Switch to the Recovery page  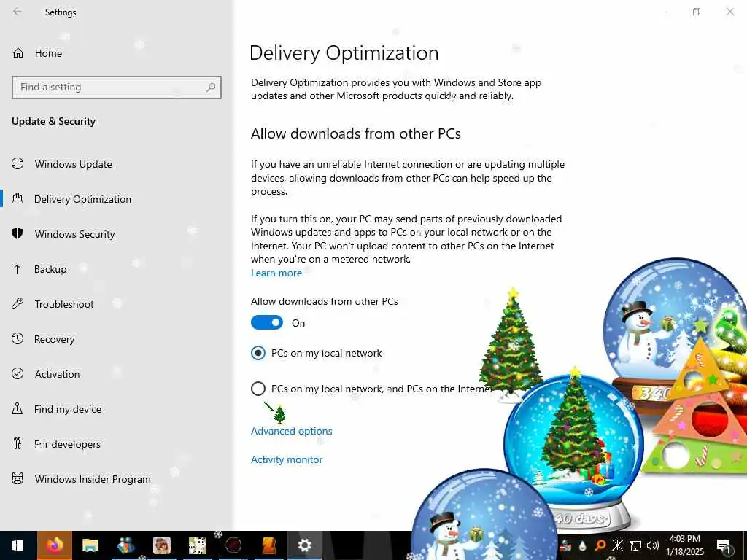(x=54, y=339)
